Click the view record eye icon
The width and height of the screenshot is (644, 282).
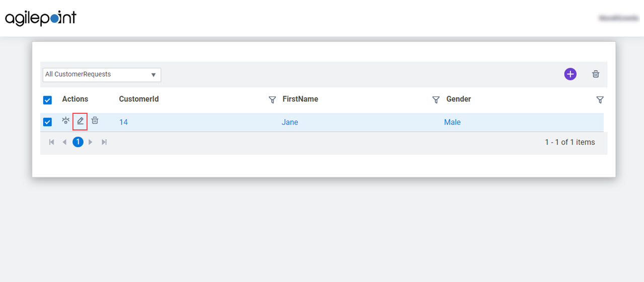(x=65, y=121)
